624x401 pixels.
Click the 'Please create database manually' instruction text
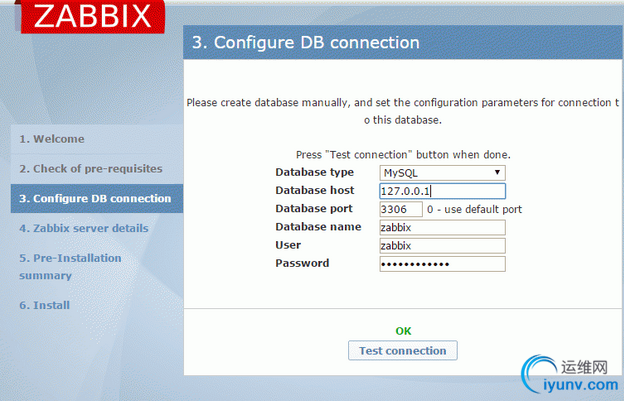tap(403, 111)
